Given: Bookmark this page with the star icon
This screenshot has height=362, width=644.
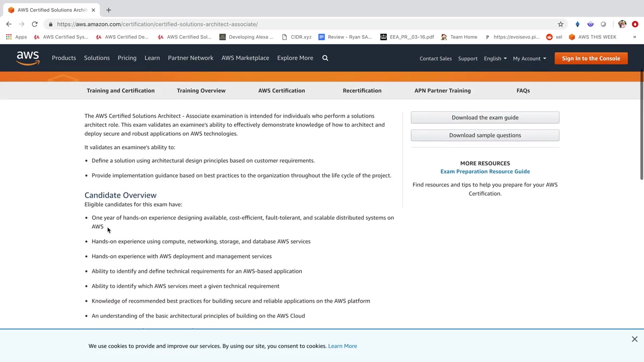Looking at the screenshot, I should [560, 24].
